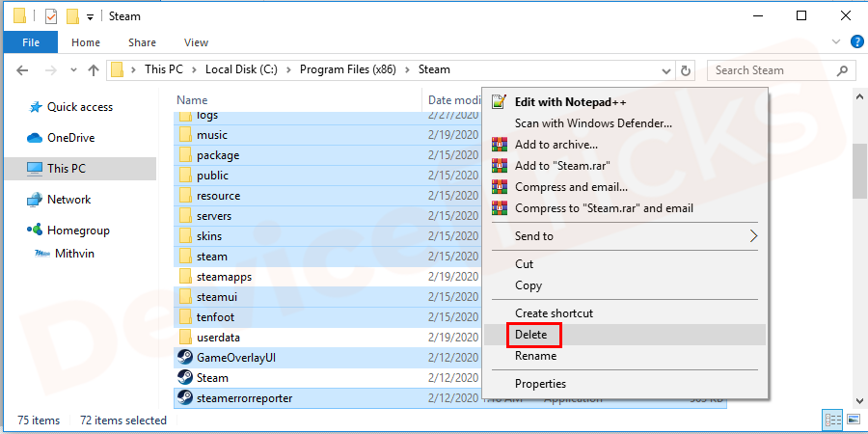Sort by Date modified column header
Viewport: 868px width, 434px height.
click(x=454, y=100)
